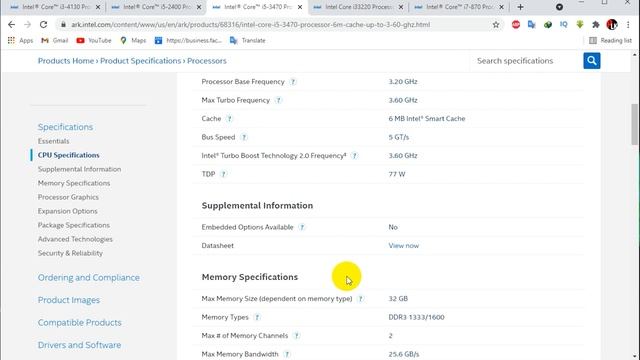Open the Reading list
The height and width of the screenshot is (360, 640).
pyautogui.click(x=611, y=40)
